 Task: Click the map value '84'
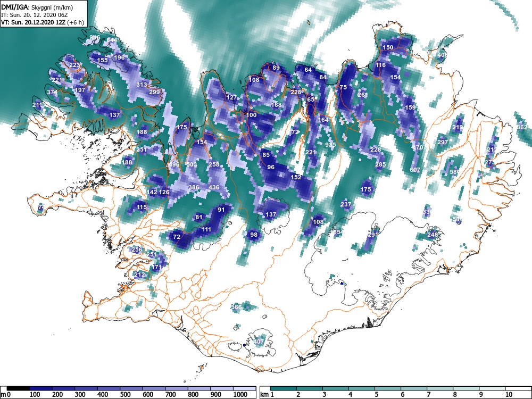click(x=323, y=77)
